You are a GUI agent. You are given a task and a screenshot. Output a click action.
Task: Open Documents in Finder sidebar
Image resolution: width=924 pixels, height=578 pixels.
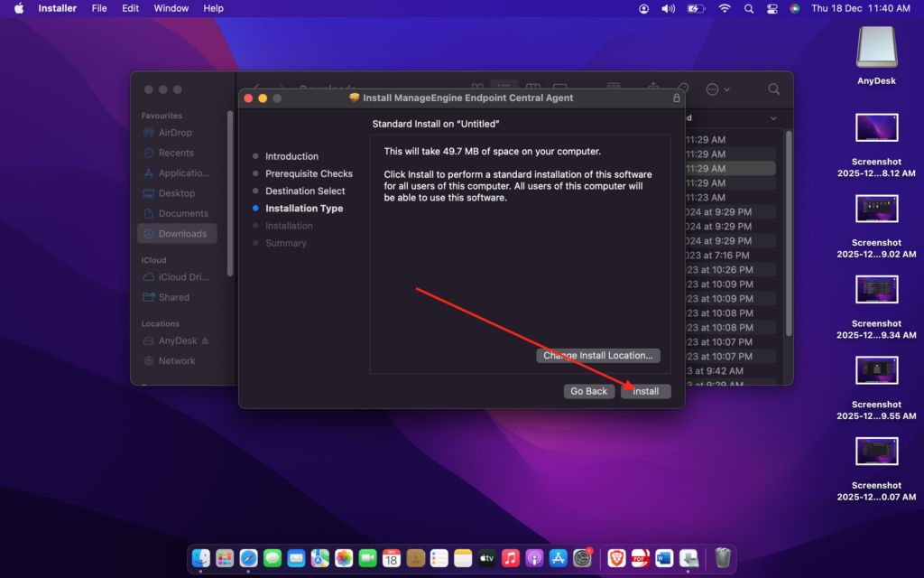pyautogui.click(x=177, y=213)
